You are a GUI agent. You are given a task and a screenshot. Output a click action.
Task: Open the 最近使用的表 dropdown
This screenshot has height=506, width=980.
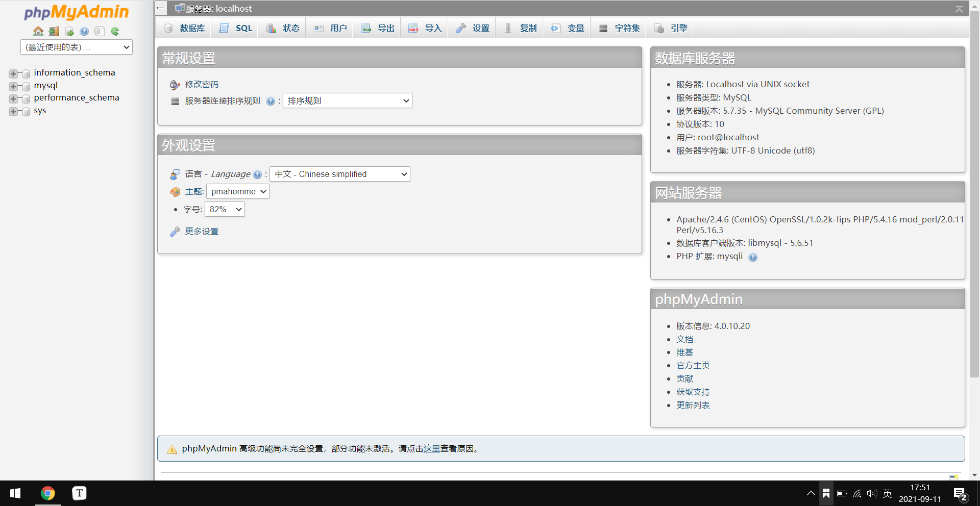coord(77,47)
